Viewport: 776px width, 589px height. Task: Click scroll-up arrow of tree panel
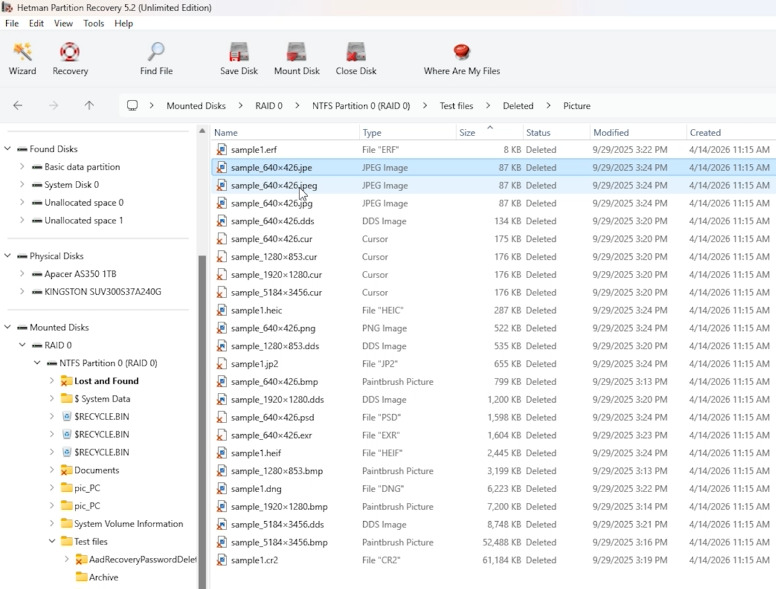[x=202, y=131]
